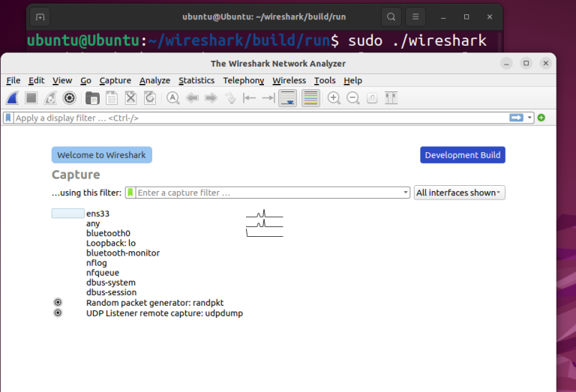The height and width of the screenshot is (392, 576).
Task: Click the open capture file icon
Action: [x=92, y=97]
